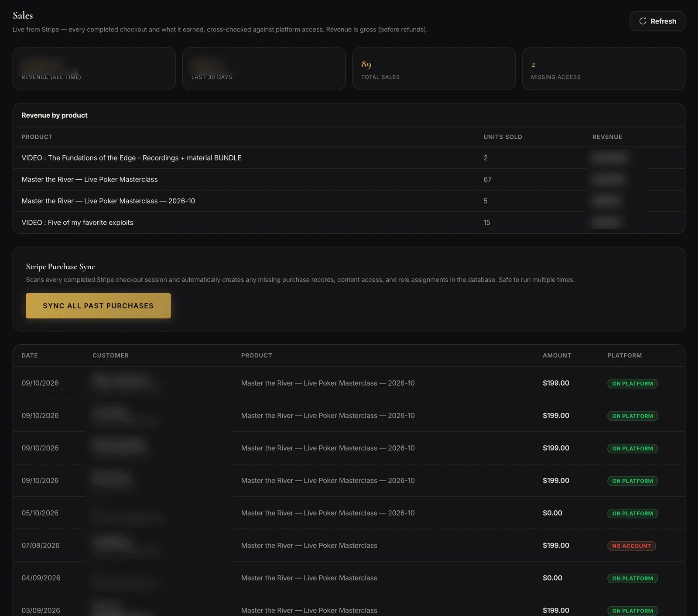Click the No Account status badge
Viewport: 698px width, 616px height.
coord(631,546)
